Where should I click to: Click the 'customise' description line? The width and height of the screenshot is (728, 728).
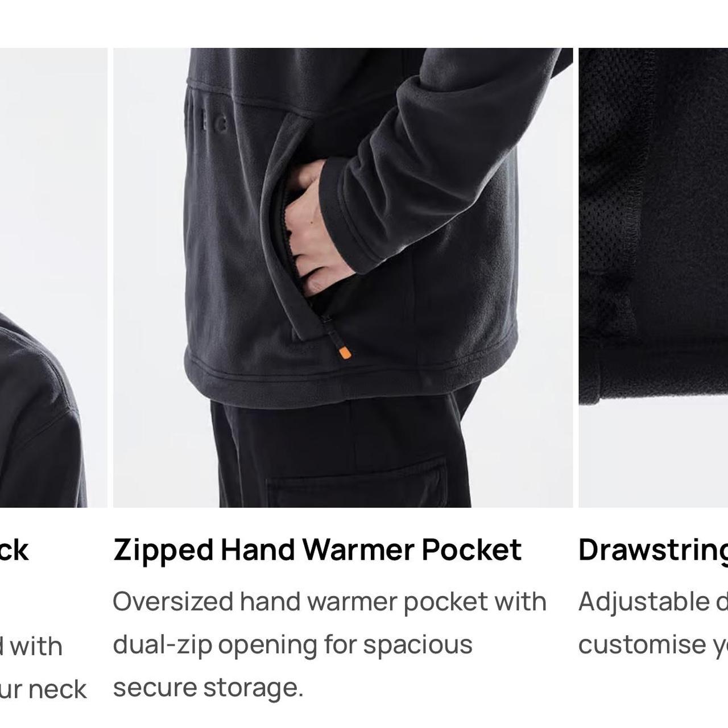click(653, 645)
